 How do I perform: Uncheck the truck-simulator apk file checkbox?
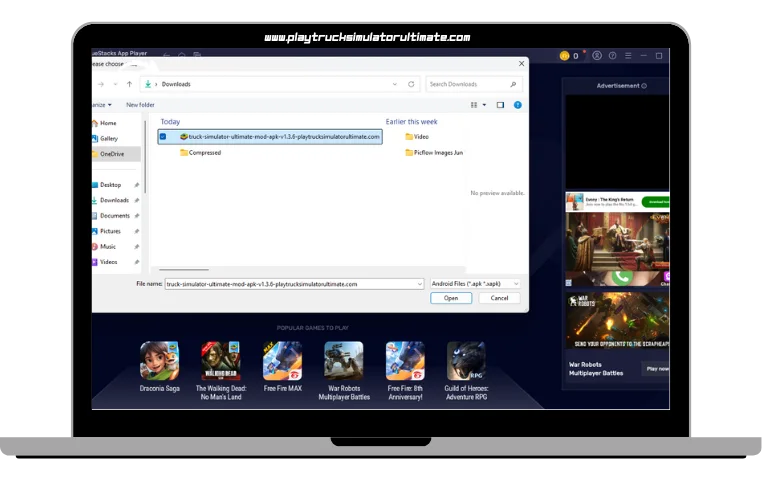[163, 137]
